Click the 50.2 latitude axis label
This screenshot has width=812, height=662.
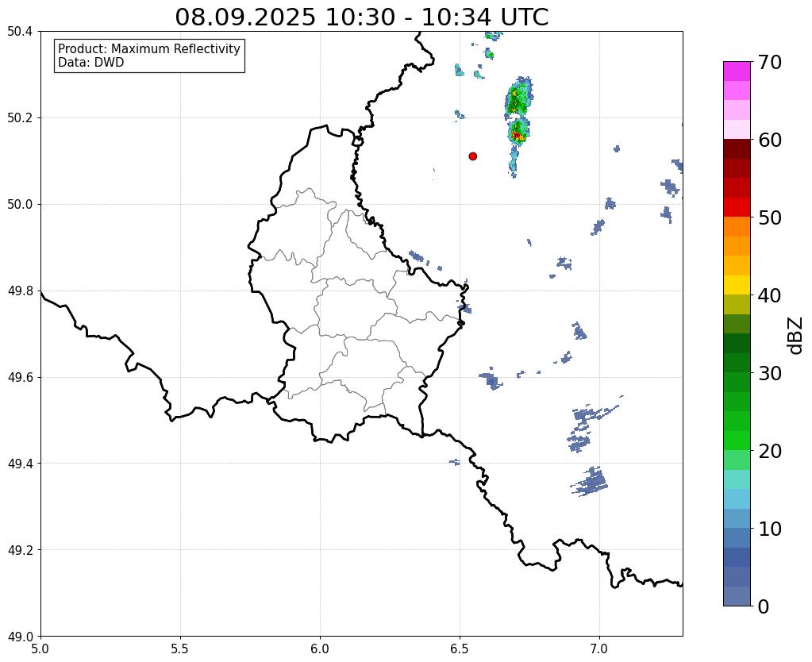[20, 118]
